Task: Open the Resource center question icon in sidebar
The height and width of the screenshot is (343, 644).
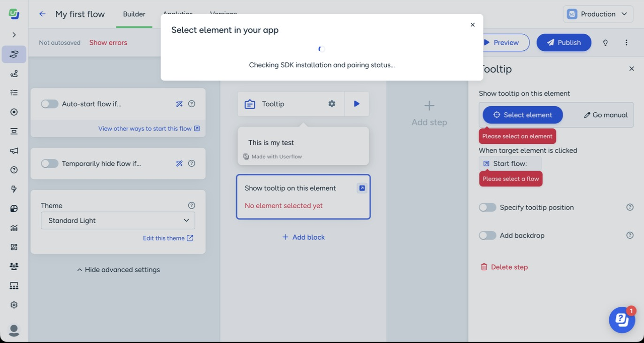Action: 14,170
